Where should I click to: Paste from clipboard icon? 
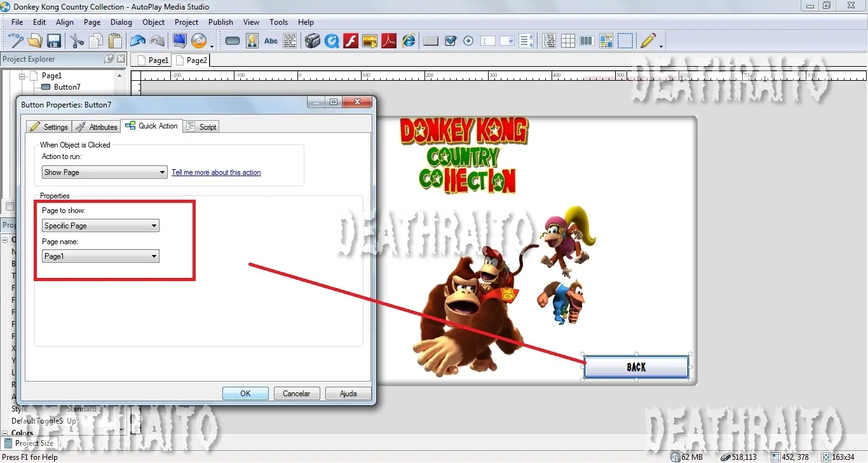(115, 41)
